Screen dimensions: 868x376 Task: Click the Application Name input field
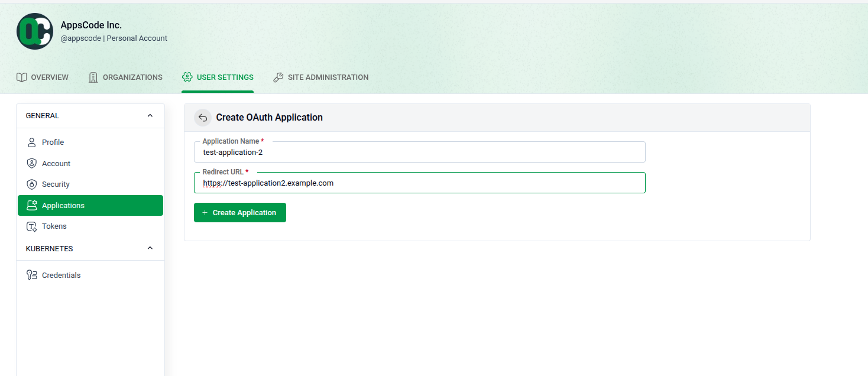coord(419,152)
